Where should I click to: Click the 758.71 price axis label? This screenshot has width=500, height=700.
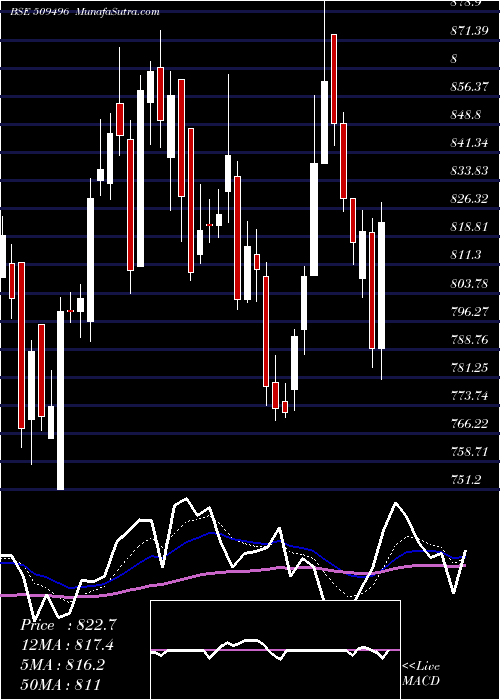(x=469, y=452)
